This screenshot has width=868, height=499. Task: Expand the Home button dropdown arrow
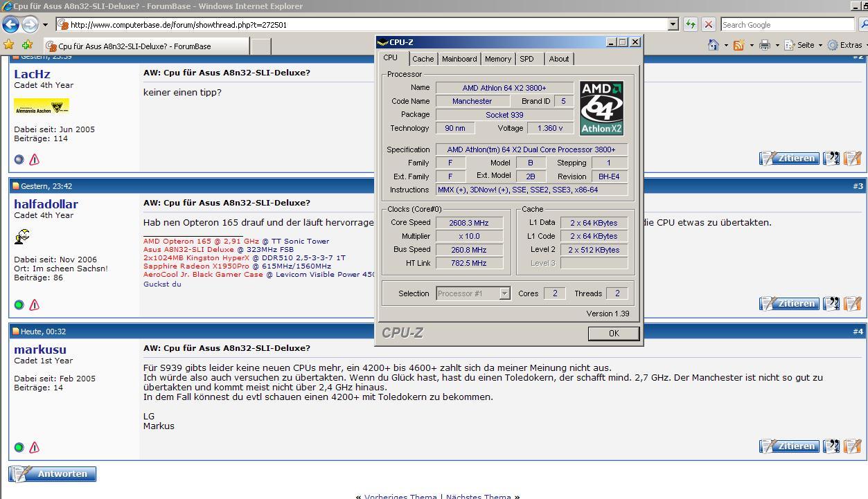pos(726,46)
